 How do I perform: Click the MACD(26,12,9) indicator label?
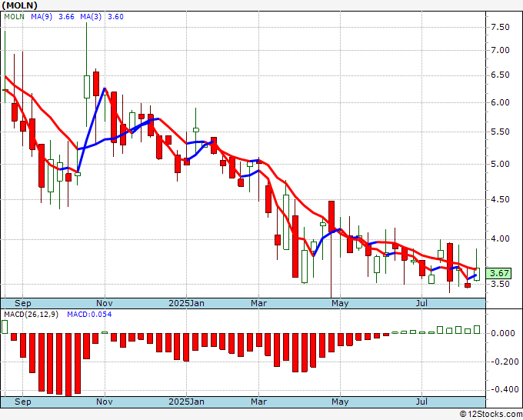[x=31, y=315]
